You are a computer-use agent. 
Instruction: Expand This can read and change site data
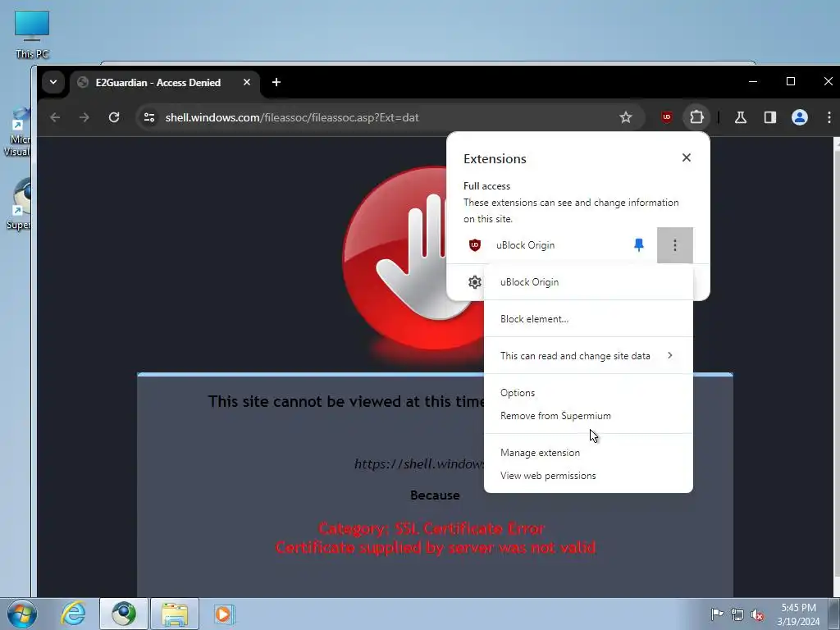(588, 356)
